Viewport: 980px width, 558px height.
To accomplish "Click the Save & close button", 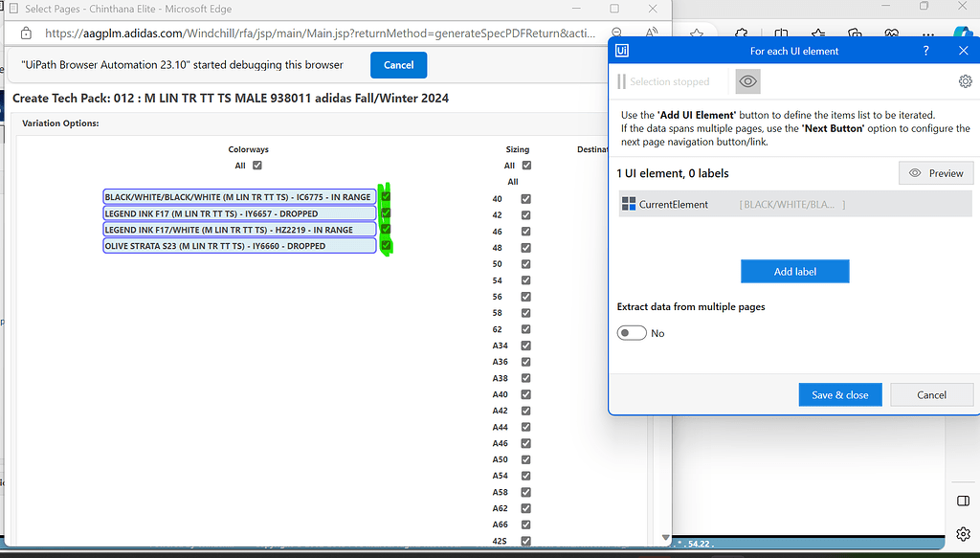I will 839,394.
